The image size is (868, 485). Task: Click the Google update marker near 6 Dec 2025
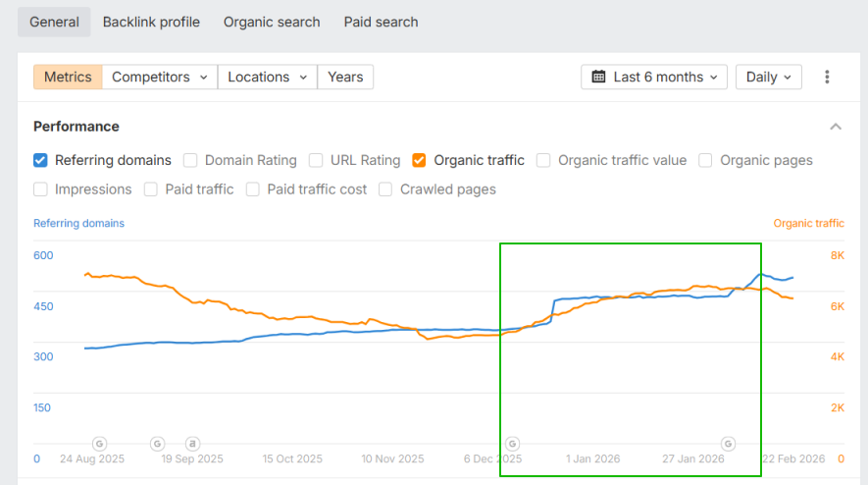point(512,444)
